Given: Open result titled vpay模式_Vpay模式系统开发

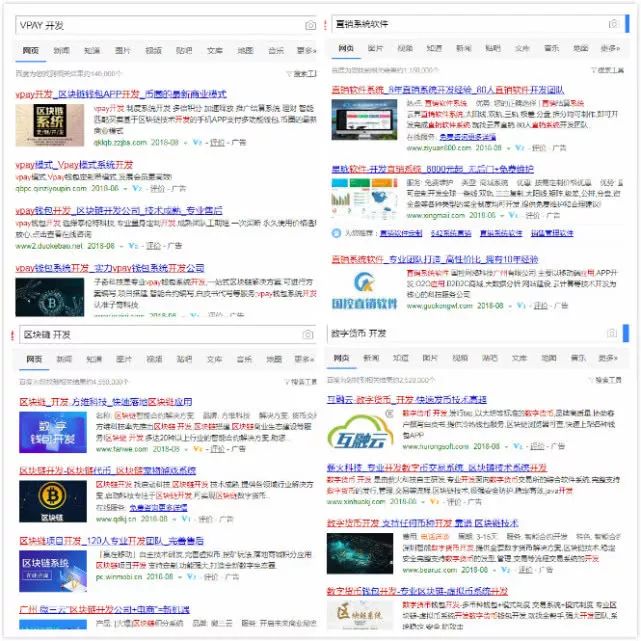Looking at the screenshot, I should 74,165.
